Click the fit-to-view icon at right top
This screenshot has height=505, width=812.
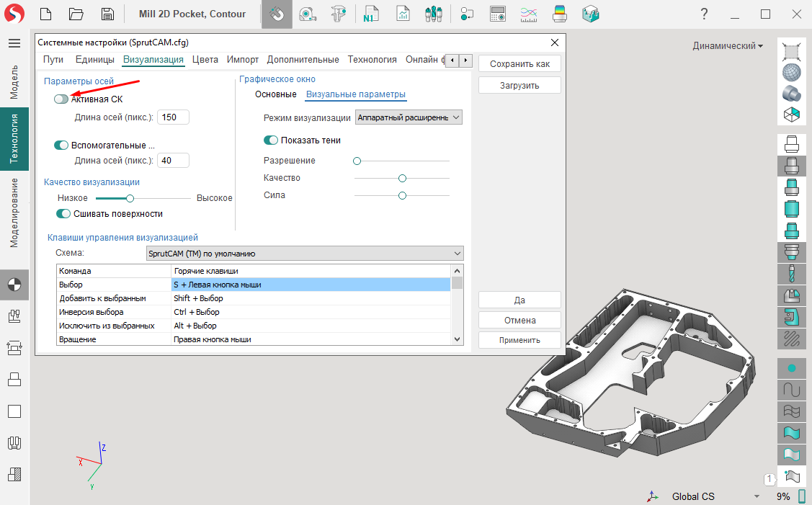point(791,51)
